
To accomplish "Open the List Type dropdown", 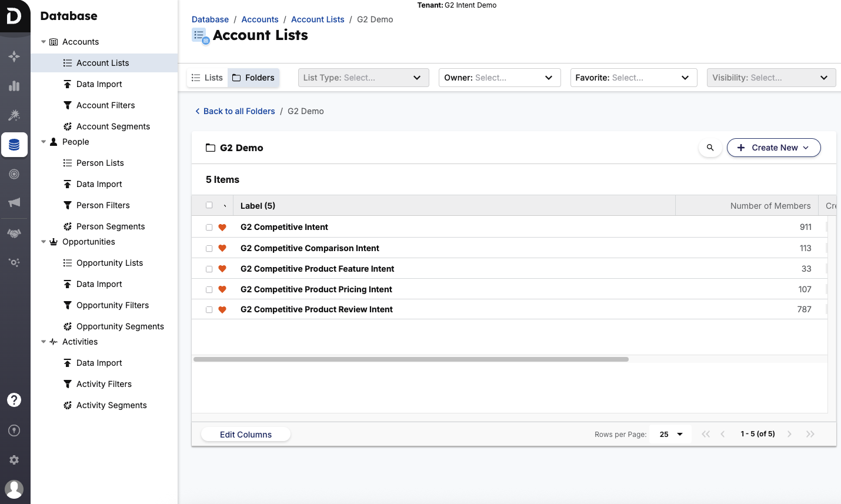I will pyautogui.click(x=363, y=78).
